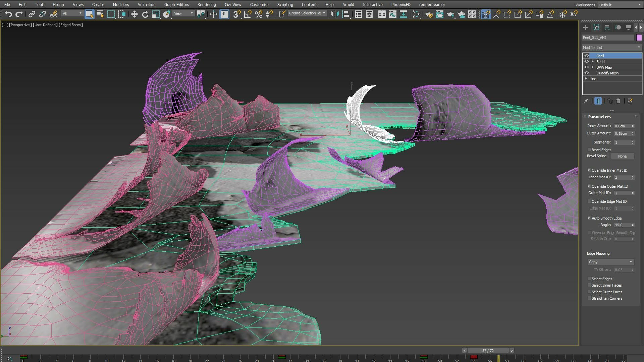
Task: Click the Edged Faces viewport label
Action: 71,25
